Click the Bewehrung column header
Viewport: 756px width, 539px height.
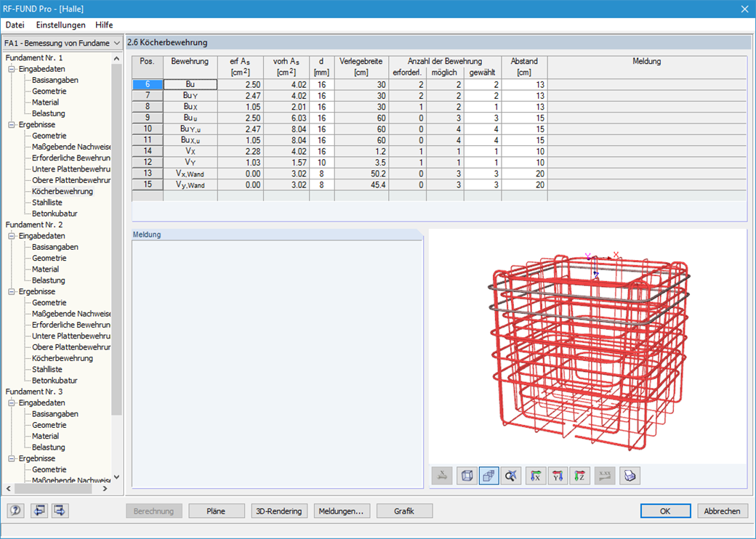point(190,67)
